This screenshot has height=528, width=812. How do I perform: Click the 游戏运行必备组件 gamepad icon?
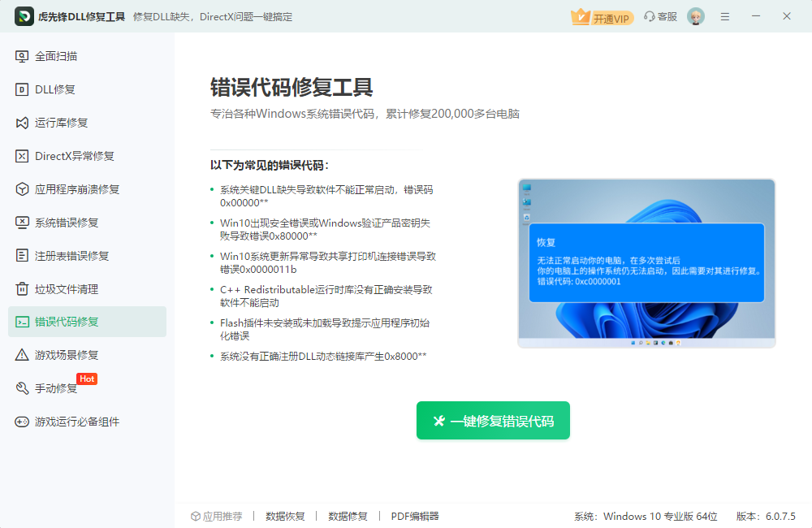(22, 422)
